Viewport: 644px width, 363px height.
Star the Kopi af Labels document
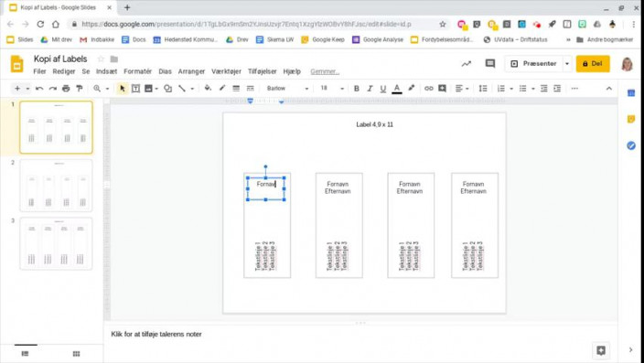(101, 59)
